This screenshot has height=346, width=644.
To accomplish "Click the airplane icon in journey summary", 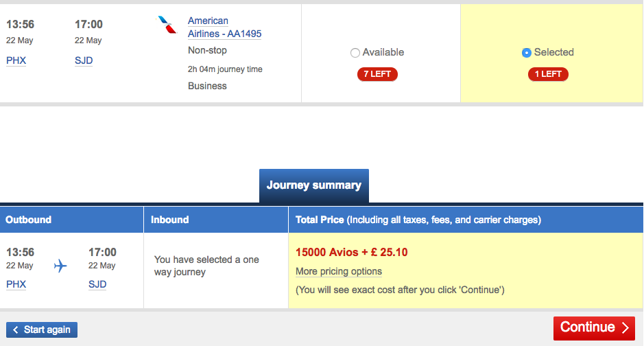I will (60, 266).
